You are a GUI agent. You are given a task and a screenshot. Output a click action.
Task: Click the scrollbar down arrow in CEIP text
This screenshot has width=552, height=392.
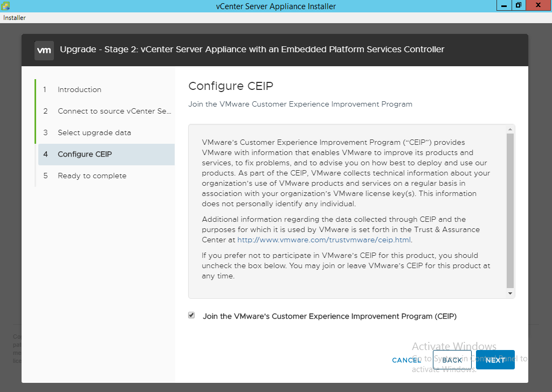[x=510, y=293]
